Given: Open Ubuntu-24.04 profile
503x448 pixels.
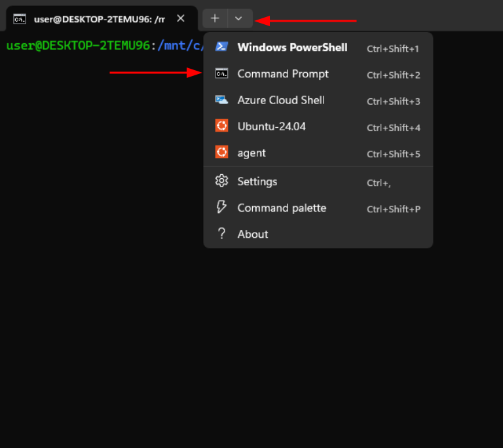Looking at the screenshot, I should 318,127.
